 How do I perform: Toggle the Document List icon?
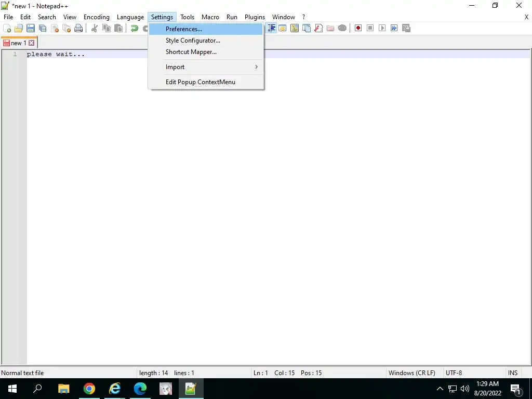(x=307, y=28)
